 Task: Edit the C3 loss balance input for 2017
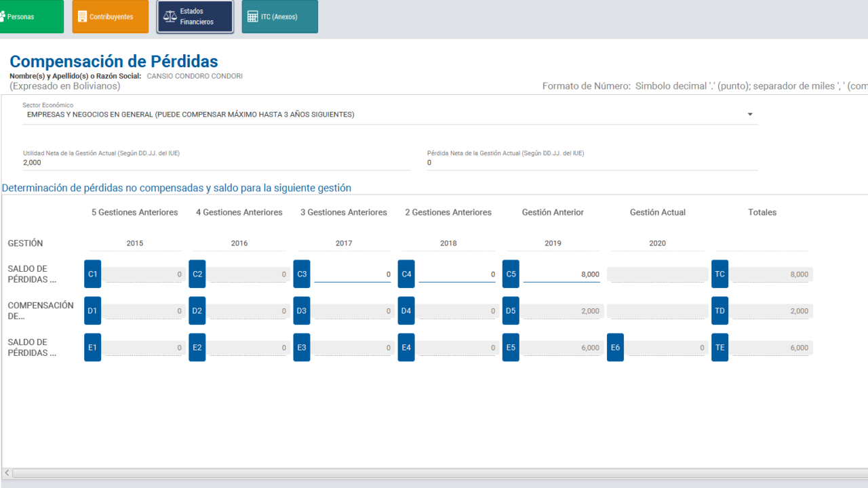click(352, 274)
